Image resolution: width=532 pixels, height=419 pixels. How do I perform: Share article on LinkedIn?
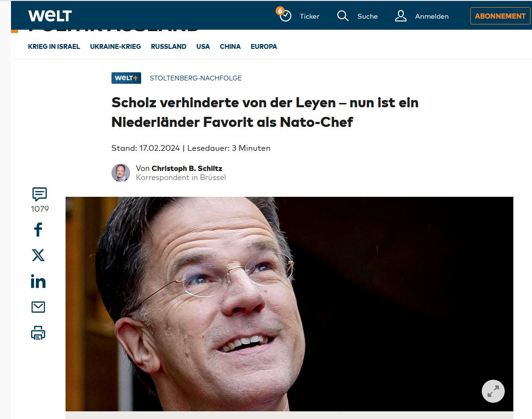38,281
